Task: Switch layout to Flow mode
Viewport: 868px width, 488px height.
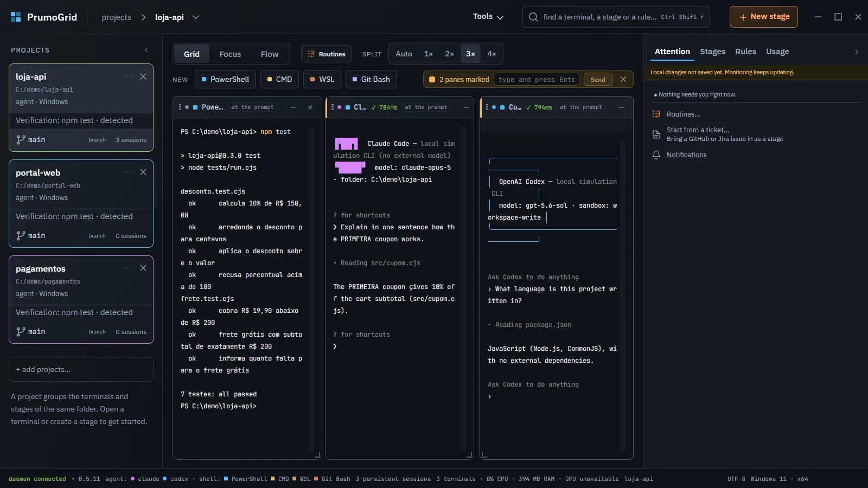Action: [270, 54]
